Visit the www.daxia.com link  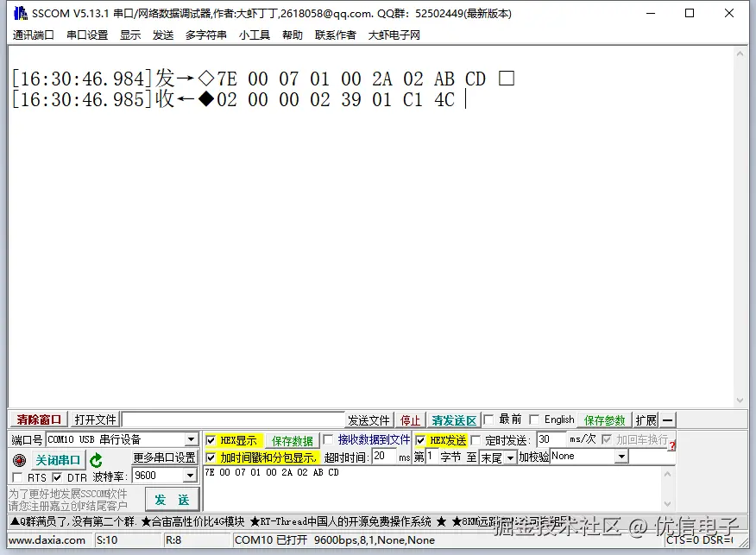[x=47, y=540]
